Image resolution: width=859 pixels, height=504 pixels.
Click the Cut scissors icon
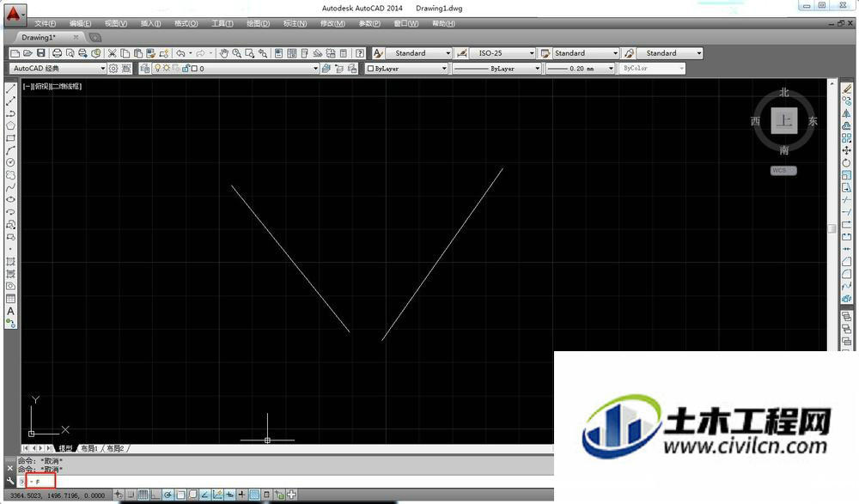pos(113,53)
